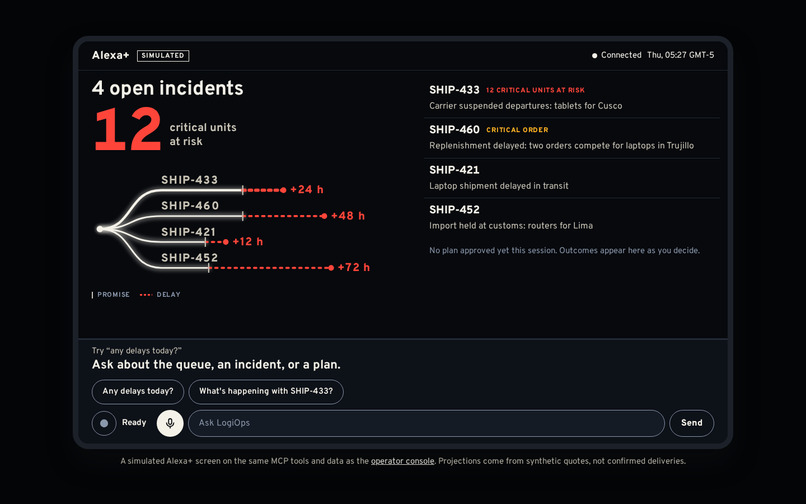Click the SIMULATED badge
Viewport: 806px width, 504px height.
click(163, 56)
